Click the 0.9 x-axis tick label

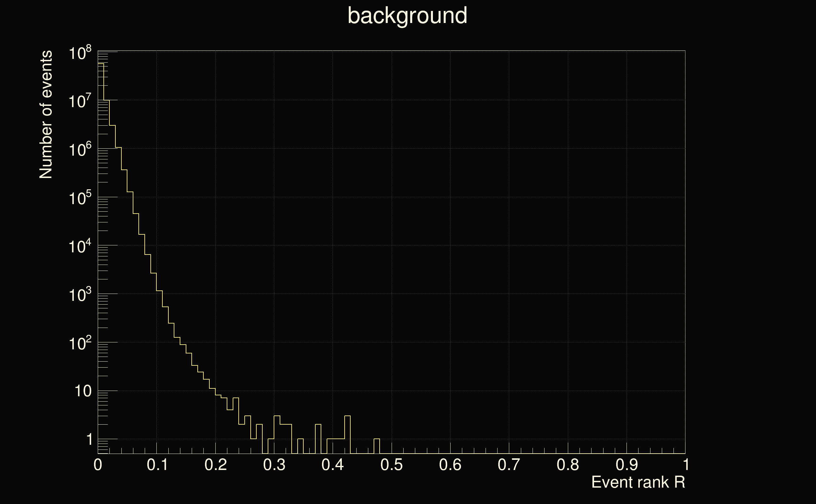626,465
